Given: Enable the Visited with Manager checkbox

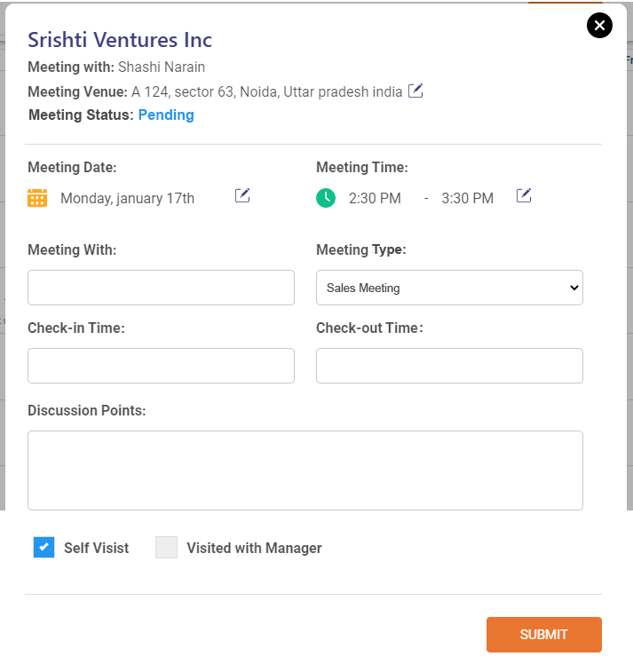Looking at the screenshot, I should click(x=167, y=547).
